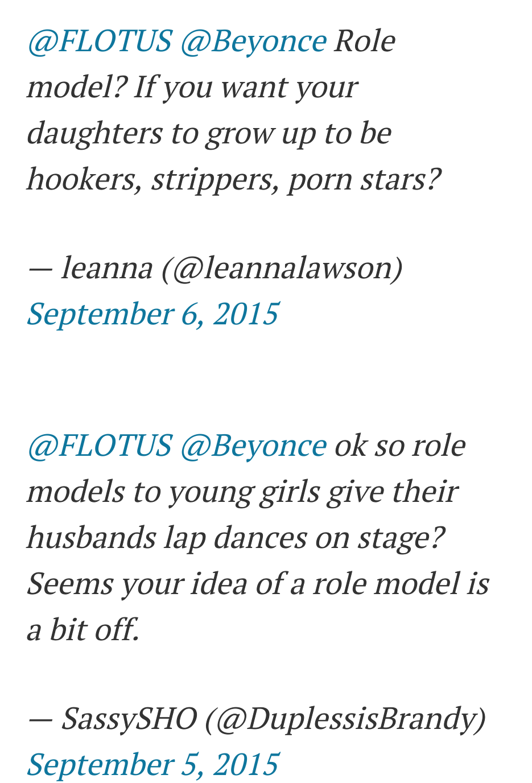The width and height of the screenshot is (532, 783).
Task: Open the September 6, 2015 tweet date link
Action: tap(153, 314)
